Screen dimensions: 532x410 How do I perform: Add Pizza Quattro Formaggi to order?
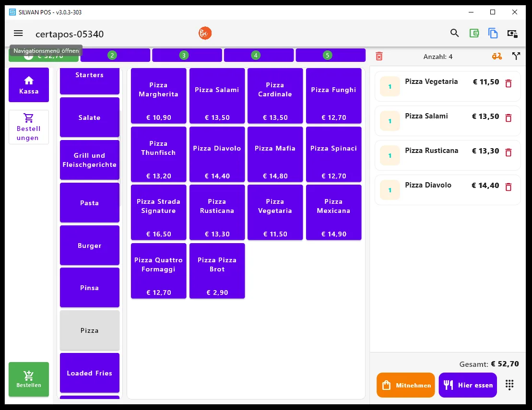(158, 271)
